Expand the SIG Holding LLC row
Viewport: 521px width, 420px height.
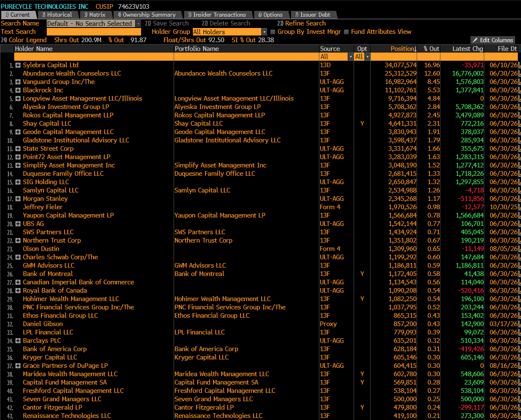point(18,182)
